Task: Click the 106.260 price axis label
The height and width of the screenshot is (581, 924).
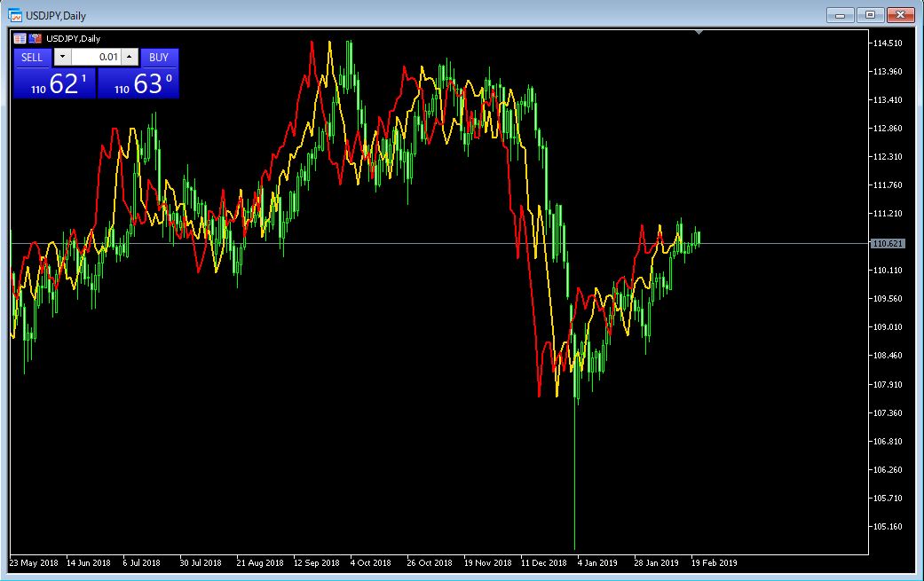Action: [x=888, y=470]
